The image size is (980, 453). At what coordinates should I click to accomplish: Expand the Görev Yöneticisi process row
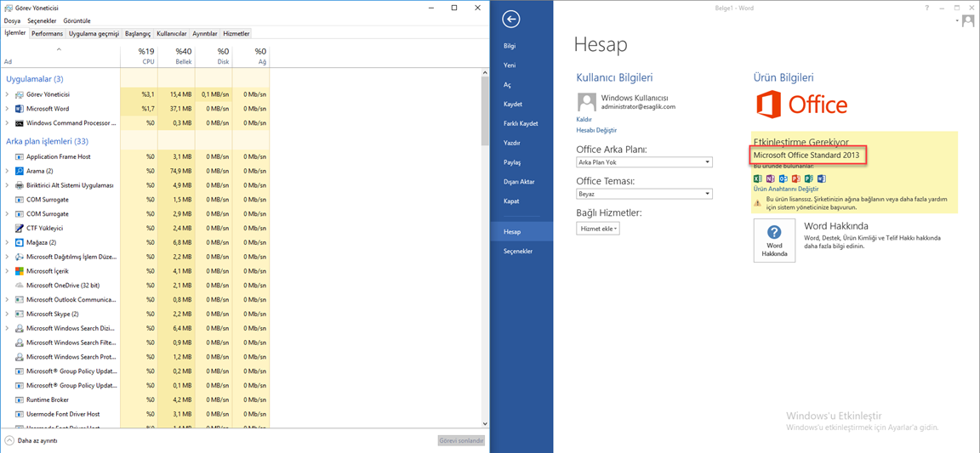point(7,94)
